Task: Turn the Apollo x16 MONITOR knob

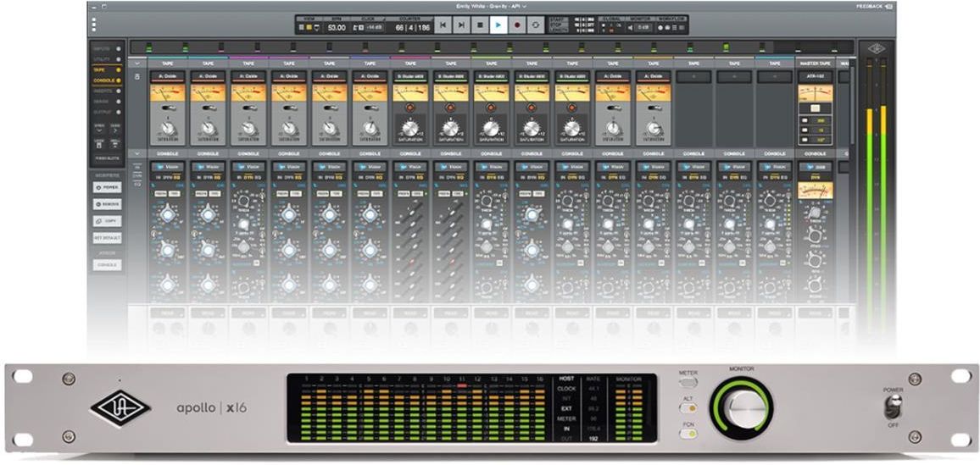Action: [741, 409]
